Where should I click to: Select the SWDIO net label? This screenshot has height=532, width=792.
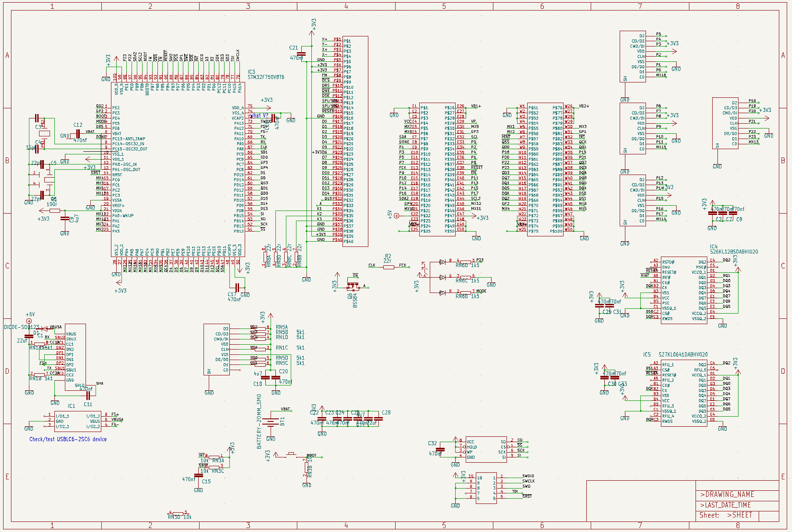pos(528,476)
